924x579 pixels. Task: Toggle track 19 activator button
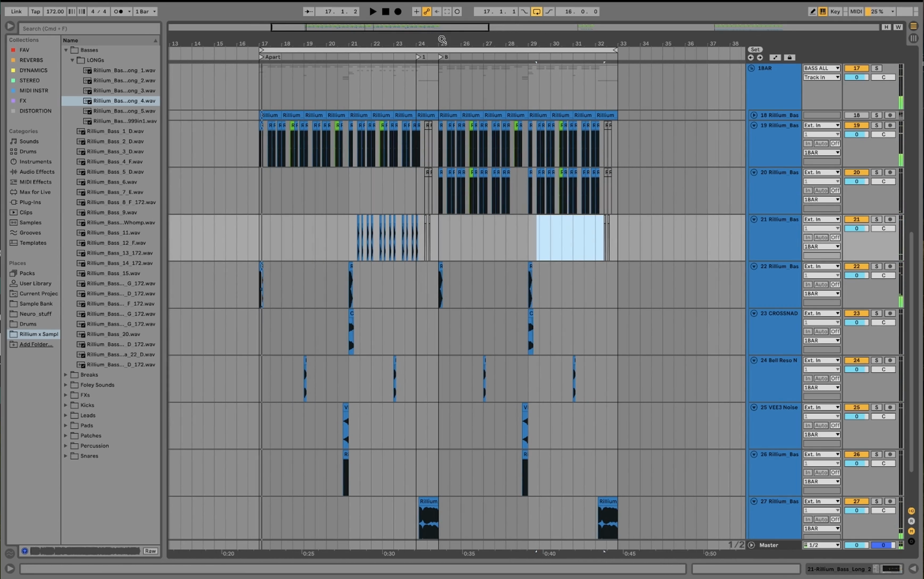tap(856, 125)
